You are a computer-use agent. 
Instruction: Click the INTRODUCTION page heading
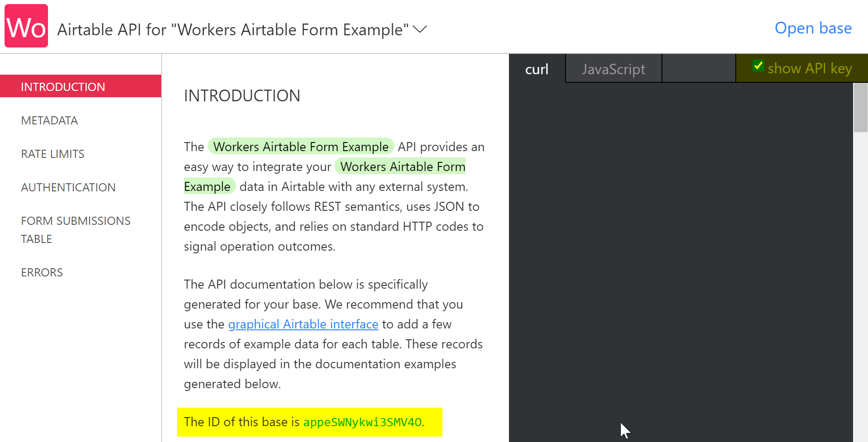pos(242,95)
